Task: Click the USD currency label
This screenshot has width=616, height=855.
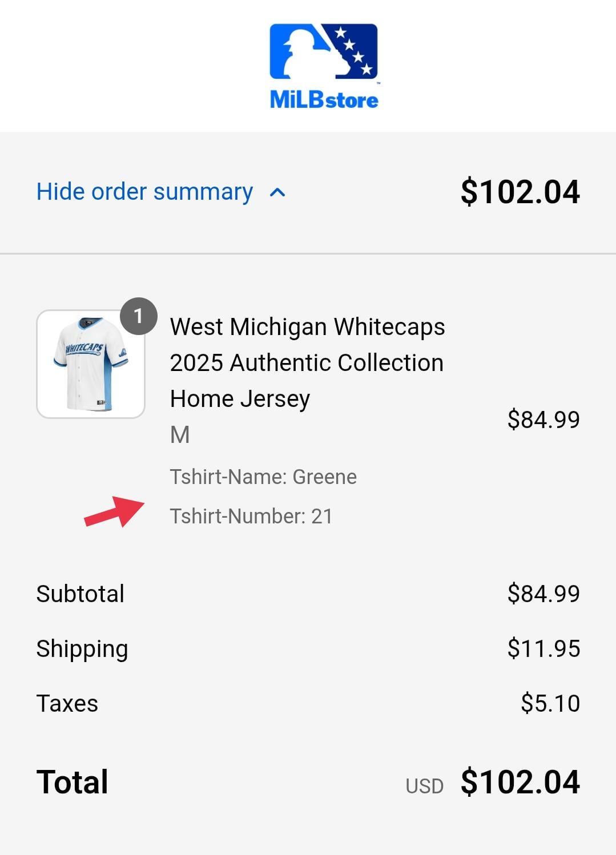Action: pos(424,787)
